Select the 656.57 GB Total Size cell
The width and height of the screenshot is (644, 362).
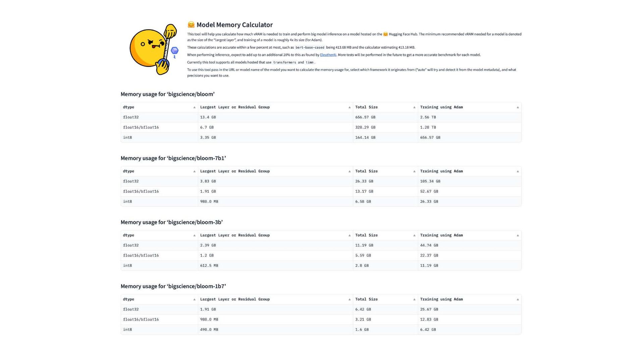pyautogui.click(x=385, y=117)
